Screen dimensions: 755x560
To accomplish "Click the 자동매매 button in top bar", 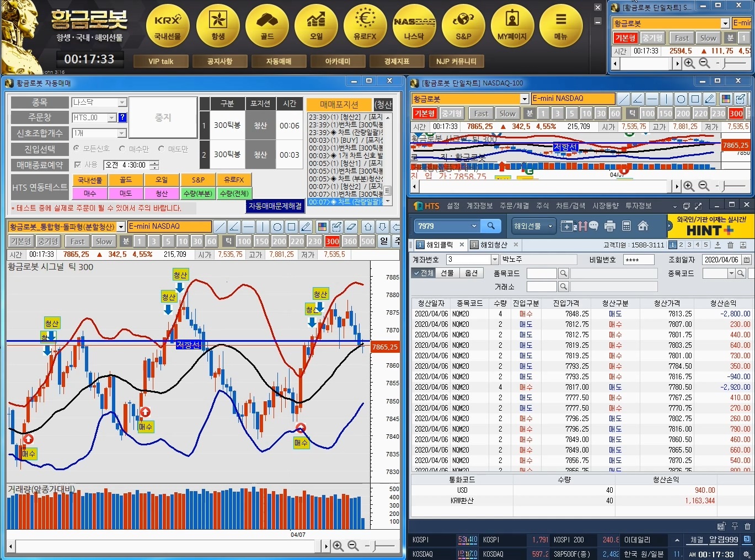I will 279,61.
